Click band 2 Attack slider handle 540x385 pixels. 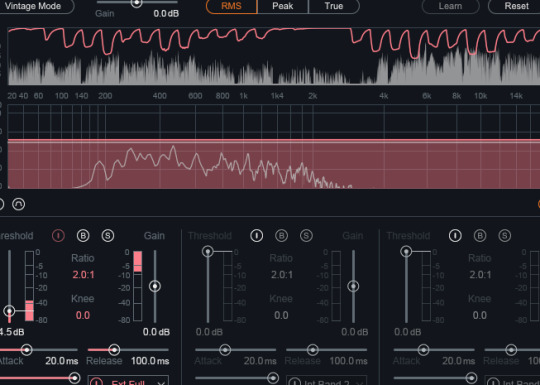tap(225, 350)
